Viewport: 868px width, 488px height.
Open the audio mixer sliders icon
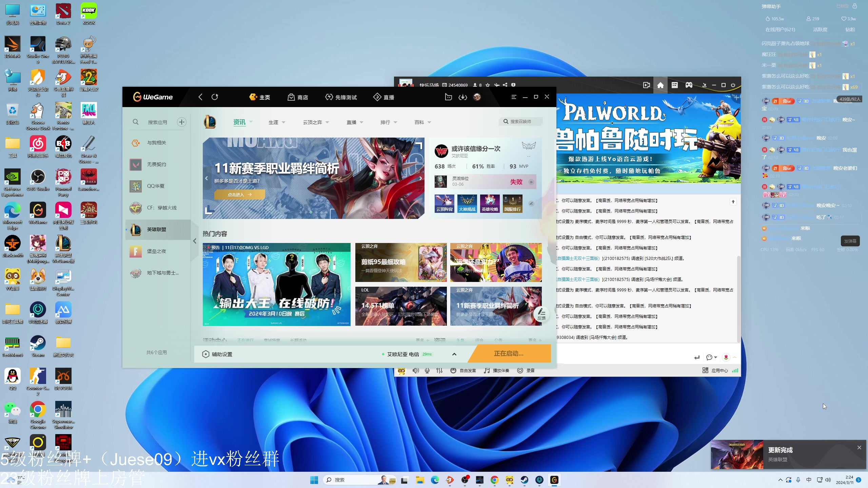click(439, 371)
